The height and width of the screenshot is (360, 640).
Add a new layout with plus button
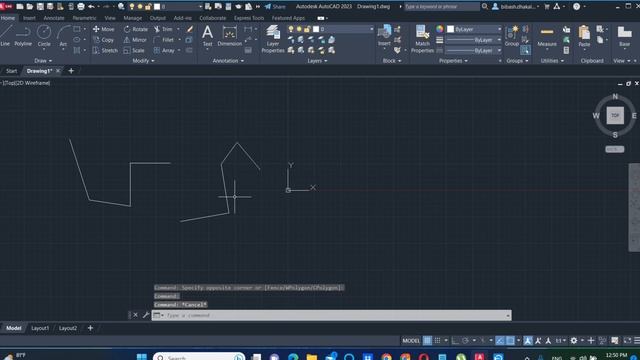90,328
